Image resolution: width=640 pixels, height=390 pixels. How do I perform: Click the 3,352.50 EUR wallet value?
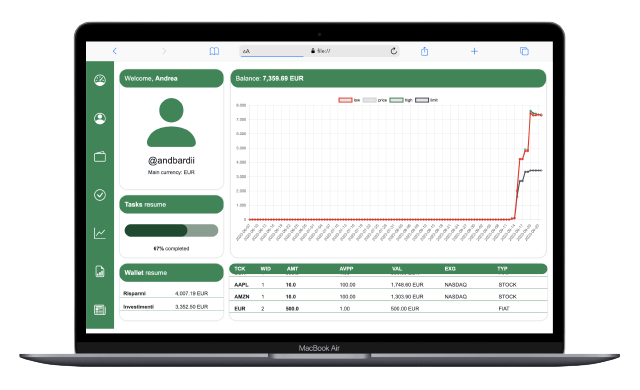tap(191, 306)
